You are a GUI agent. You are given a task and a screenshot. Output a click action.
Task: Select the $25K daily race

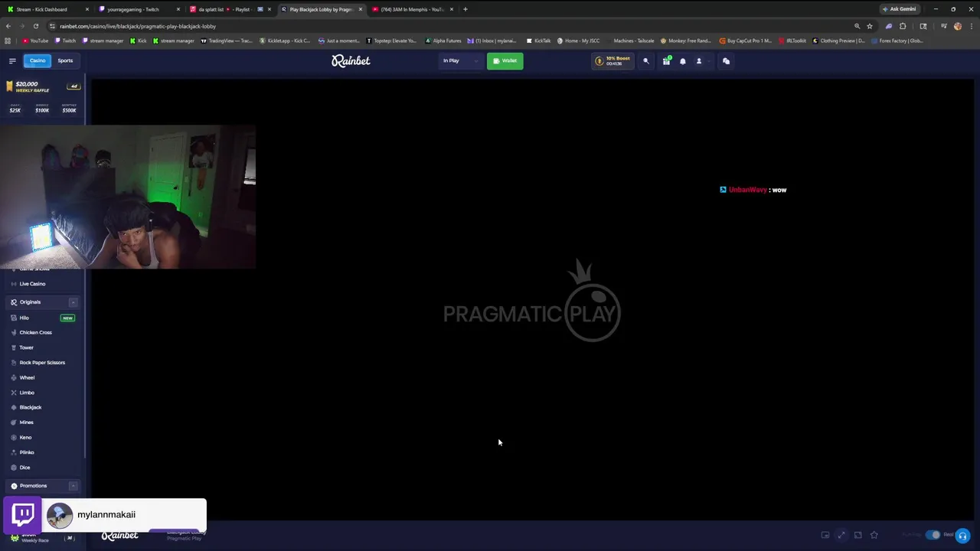click(15, 108)
